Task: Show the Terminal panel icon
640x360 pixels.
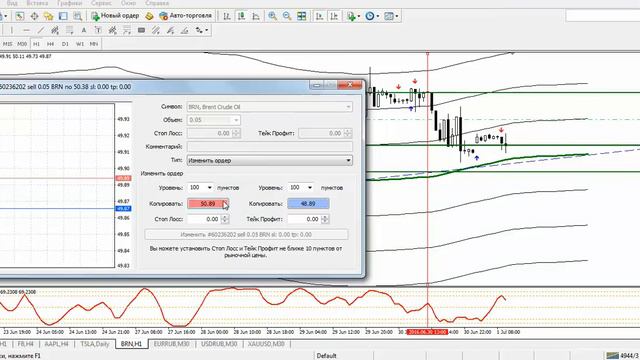Action: tap(63, 16)
